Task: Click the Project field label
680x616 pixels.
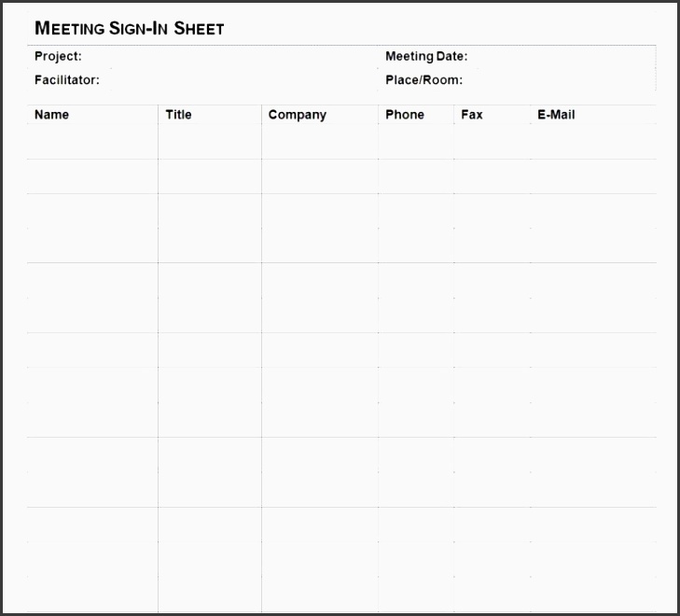Action: [x=58, y=56]
